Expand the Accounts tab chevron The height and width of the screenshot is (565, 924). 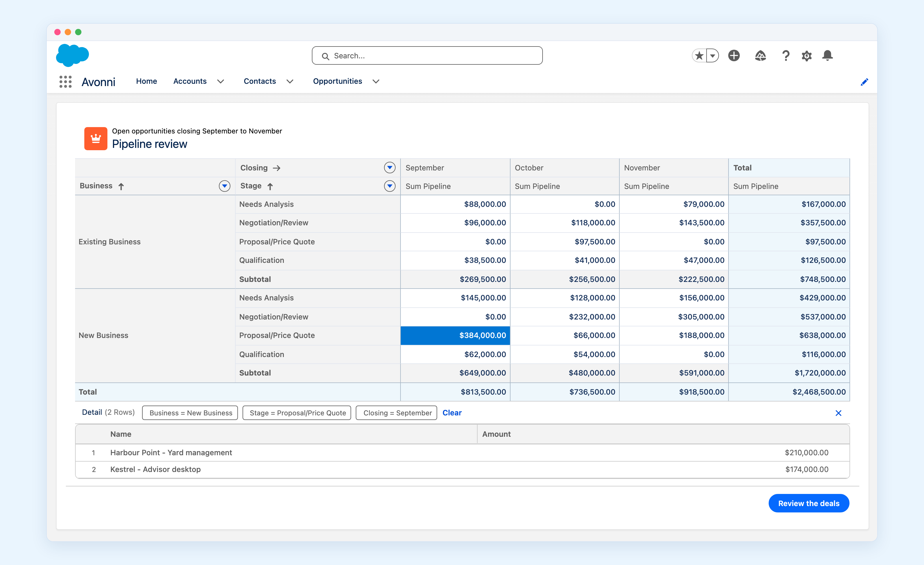tap(221, 81)
